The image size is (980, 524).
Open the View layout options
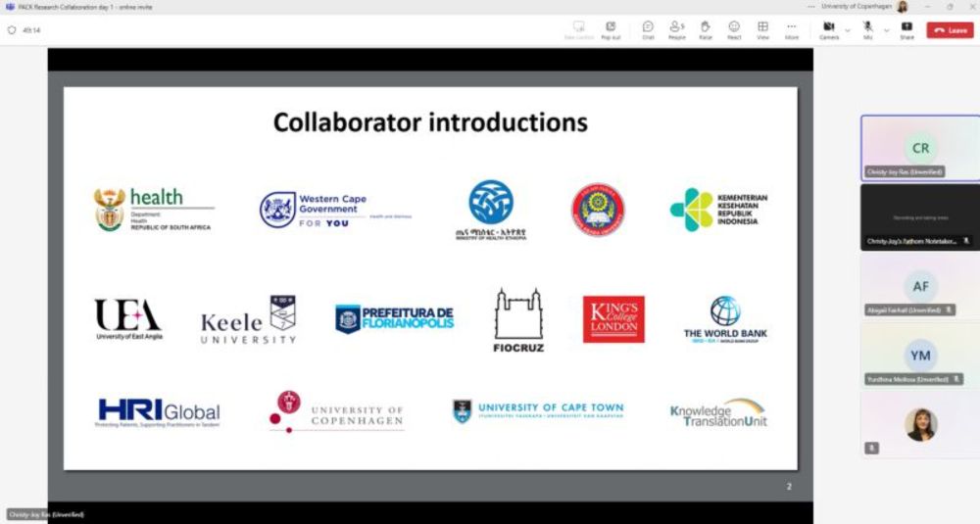pyautogui.click(x=763, y=30)
